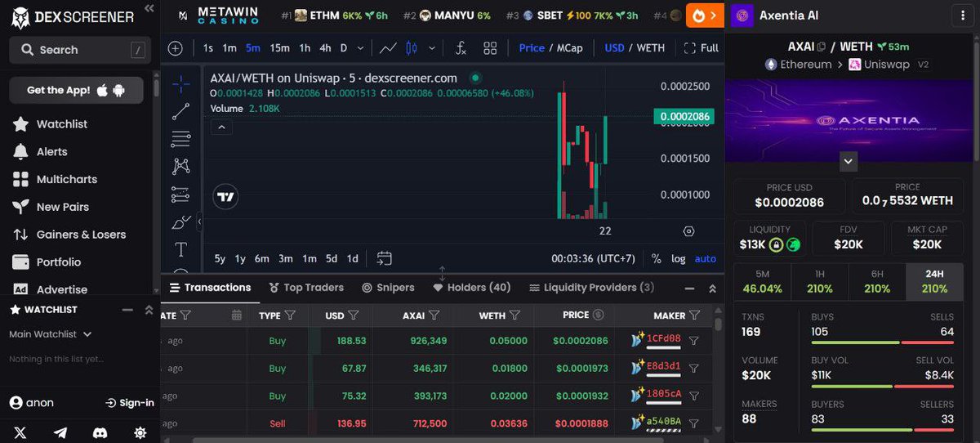The image size is (980, 443).
Task: Open the date column calendar icon
Action: [237, 315]
